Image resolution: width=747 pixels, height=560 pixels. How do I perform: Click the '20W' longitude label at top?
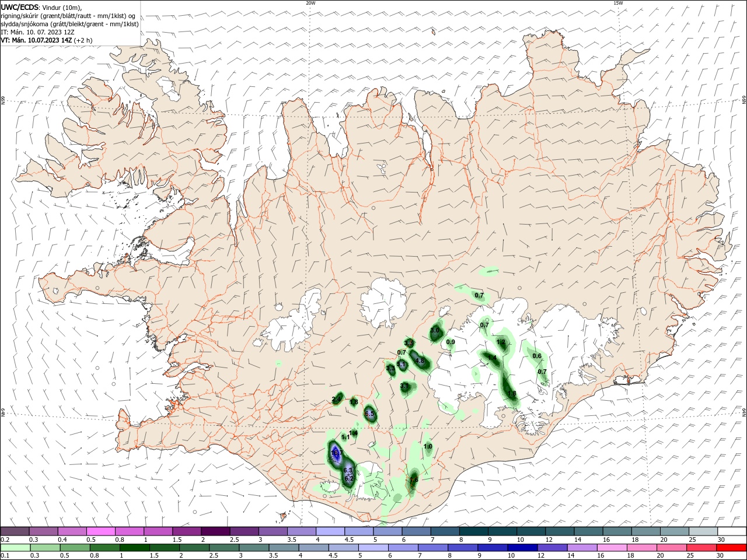coord(310,3)
